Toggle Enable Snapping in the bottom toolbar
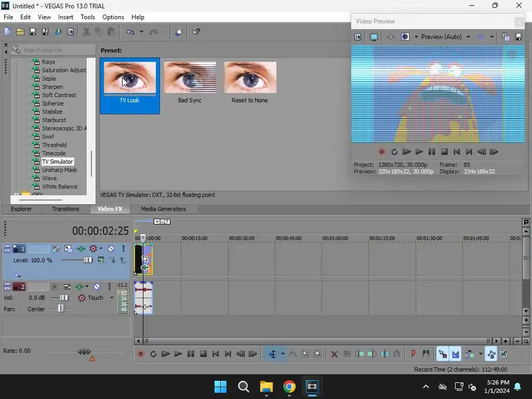 (443, 354)
